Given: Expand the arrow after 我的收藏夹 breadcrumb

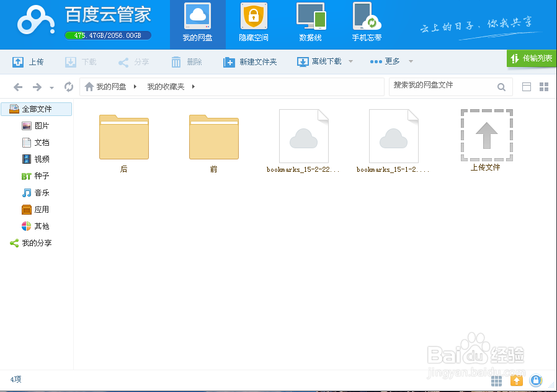Looking at the screenshot, I should (194, 87).
